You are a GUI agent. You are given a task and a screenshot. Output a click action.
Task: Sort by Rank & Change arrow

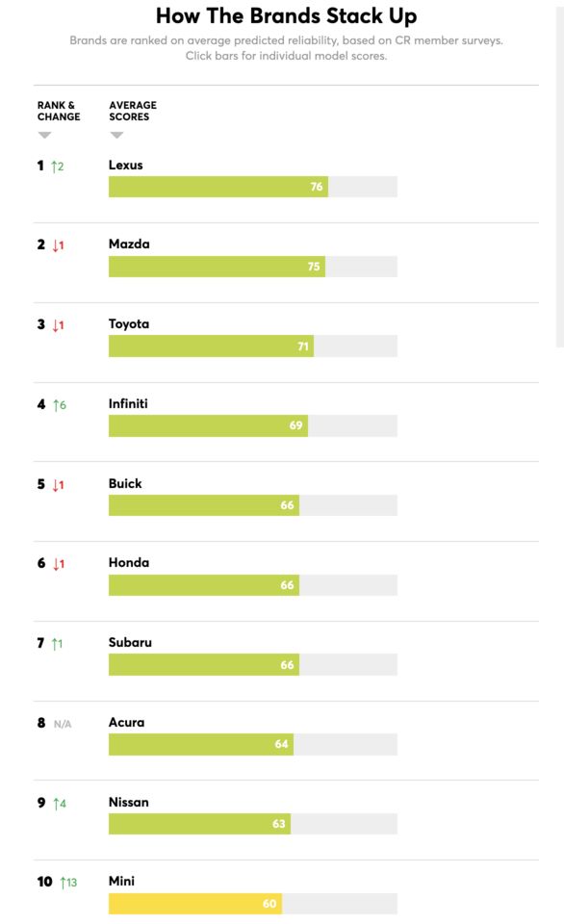(45, 135)
